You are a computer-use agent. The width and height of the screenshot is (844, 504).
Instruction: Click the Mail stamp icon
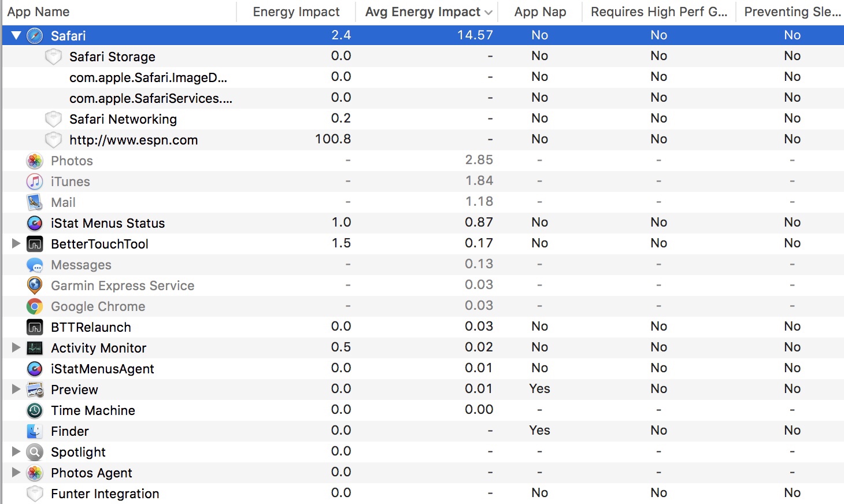(x=35, y=202)
